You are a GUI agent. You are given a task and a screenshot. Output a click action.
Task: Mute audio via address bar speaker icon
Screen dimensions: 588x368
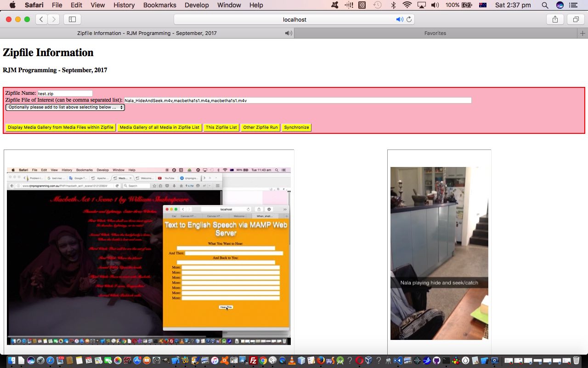399,19
